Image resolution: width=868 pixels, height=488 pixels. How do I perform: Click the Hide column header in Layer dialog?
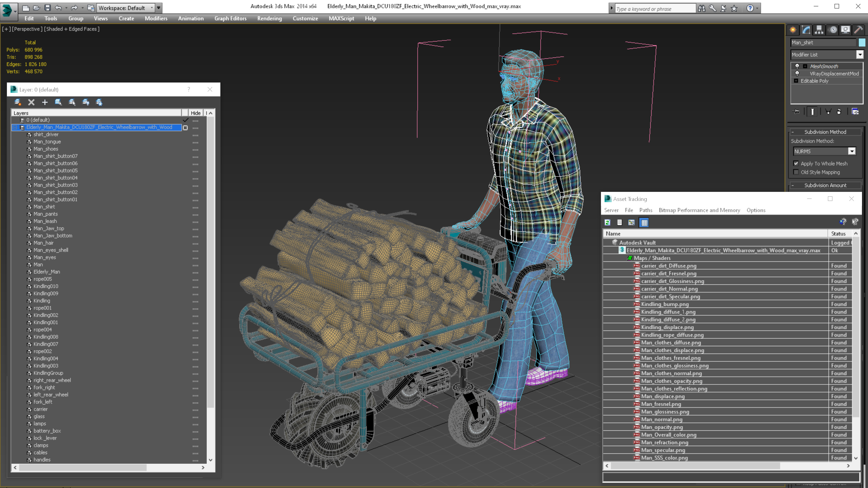[x=195, y=113]
